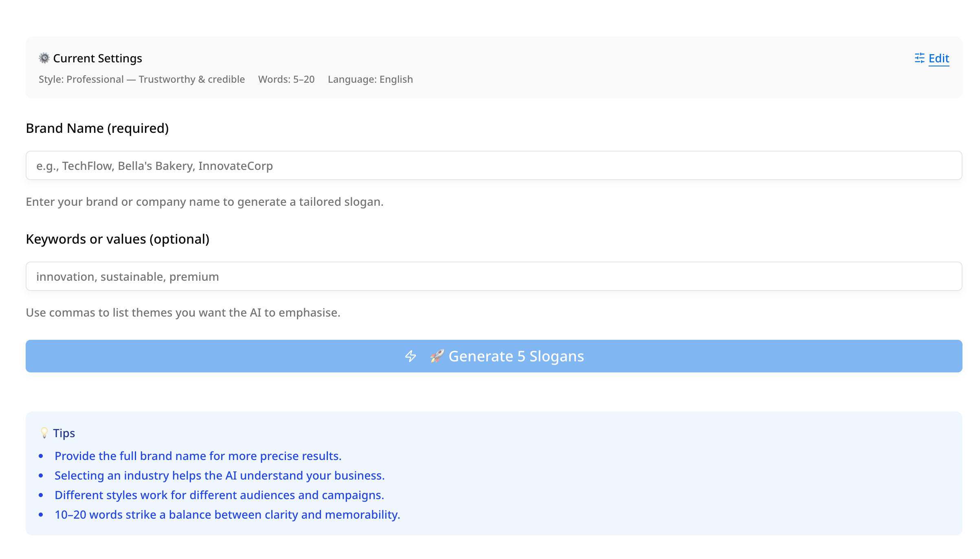Click the Current Settings heading
The height and width of the screenshot is (559, 980).
click(x=97, y=58)
